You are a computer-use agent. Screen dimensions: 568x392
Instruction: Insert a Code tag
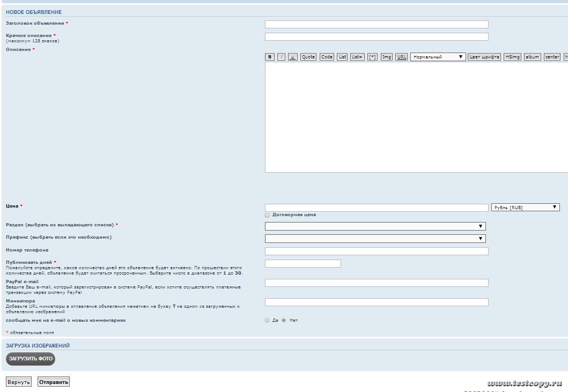(327, 57)
